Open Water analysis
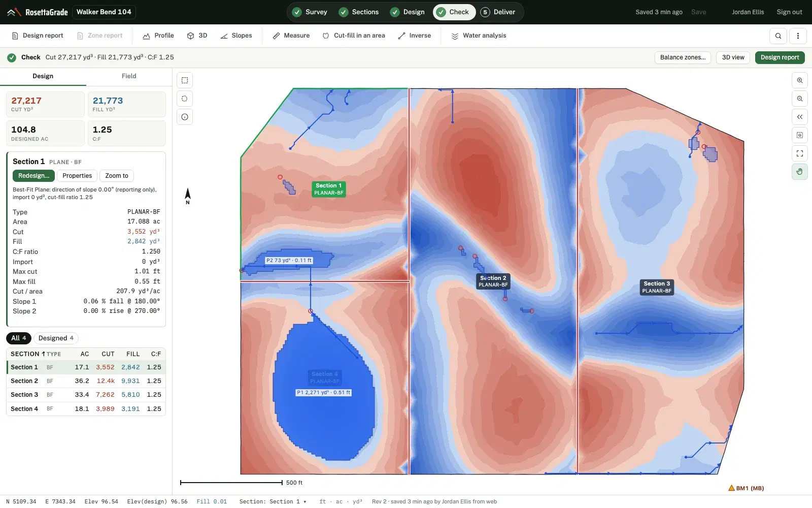Screen dimensions: 812x508 (x=479, y=36)
